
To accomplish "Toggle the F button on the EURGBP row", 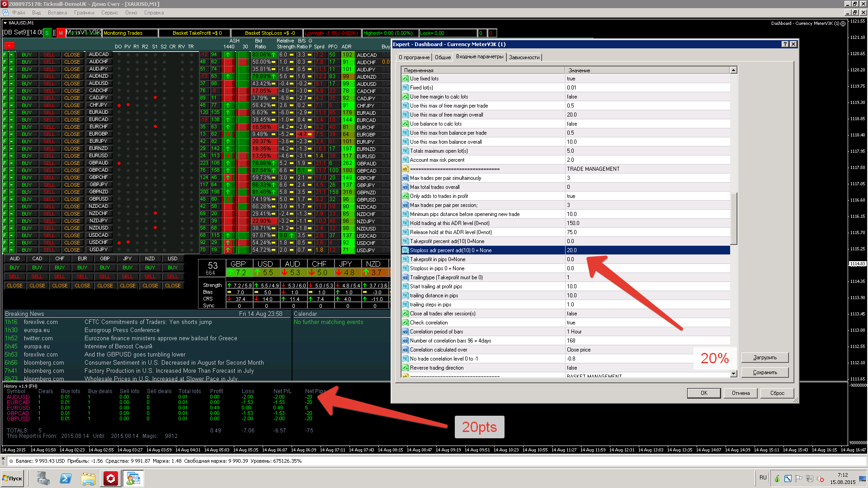I will click(x=5, y=134).
